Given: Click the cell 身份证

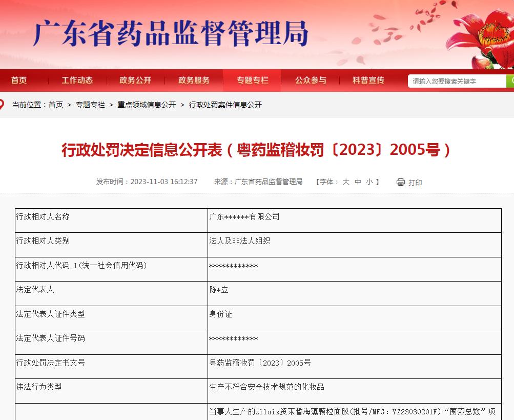Looking at the screenshot, I should coord(355,318).
